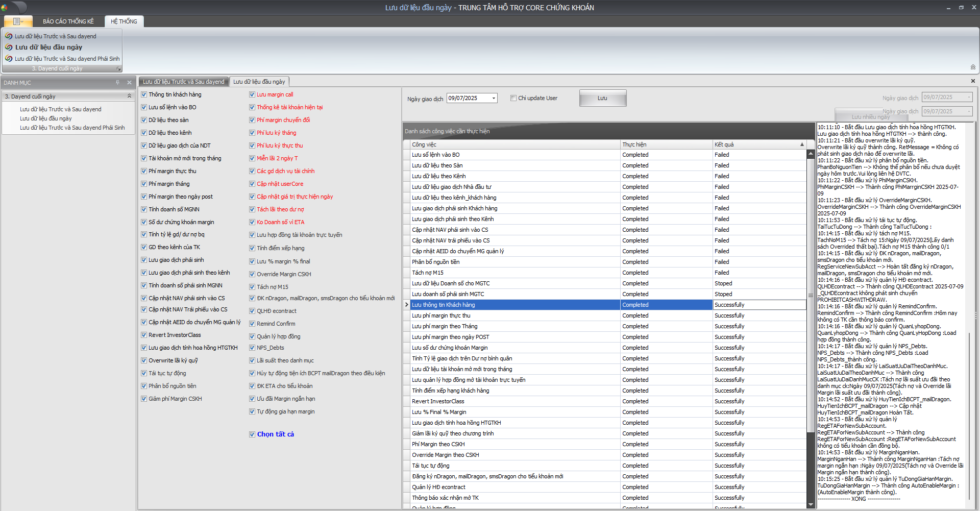Toggle Override Margin CSKH checkbox
This screenshot has height=511, width=980.
pos(252,274)
